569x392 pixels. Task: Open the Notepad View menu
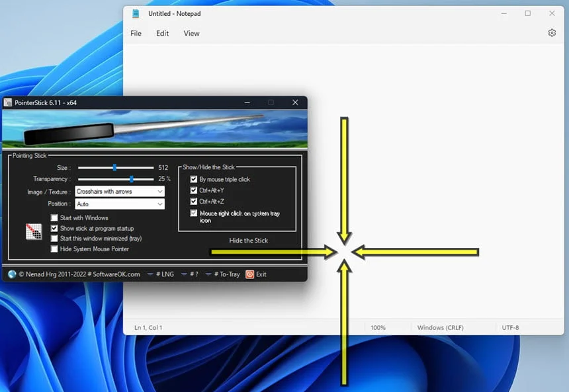191,33
